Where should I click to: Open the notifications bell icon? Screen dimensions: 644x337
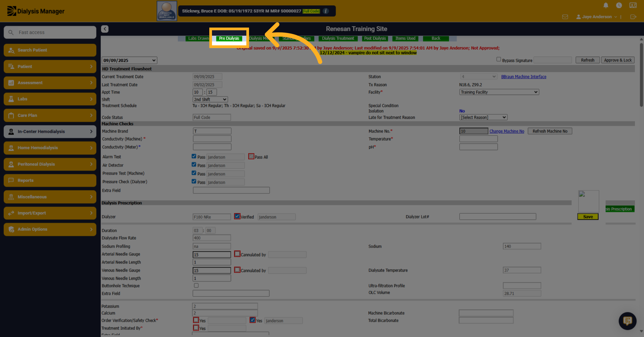click(x=606, y=5)
